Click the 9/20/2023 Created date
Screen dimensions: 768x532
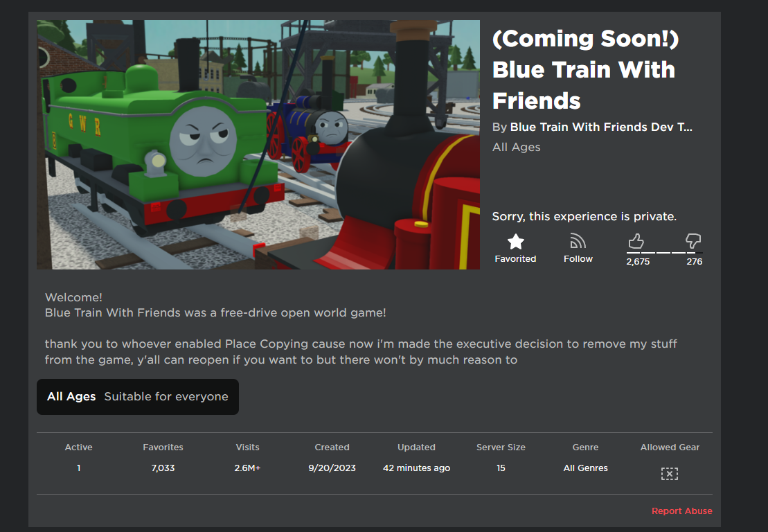click(332, 468)
